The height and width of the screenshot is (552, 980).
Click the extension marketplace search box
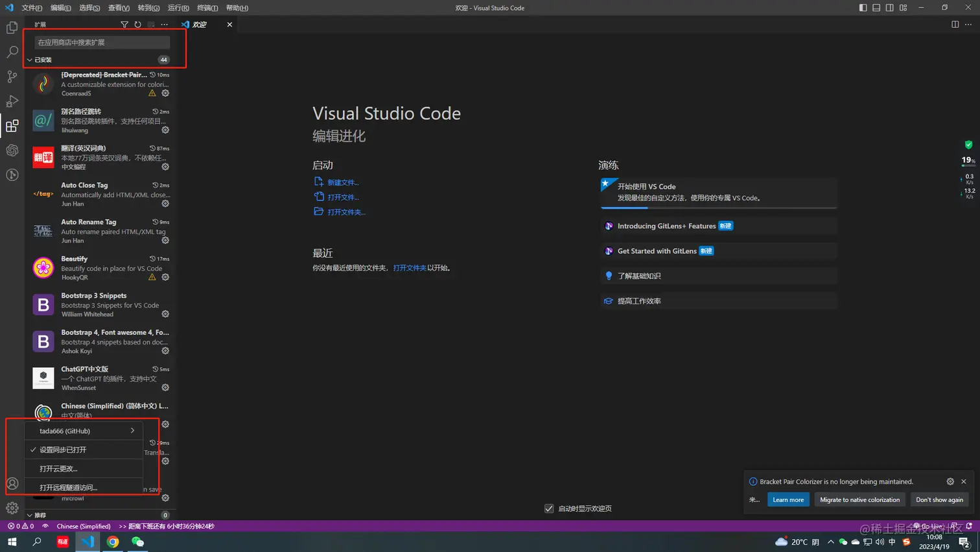click(x=102, y=42)
